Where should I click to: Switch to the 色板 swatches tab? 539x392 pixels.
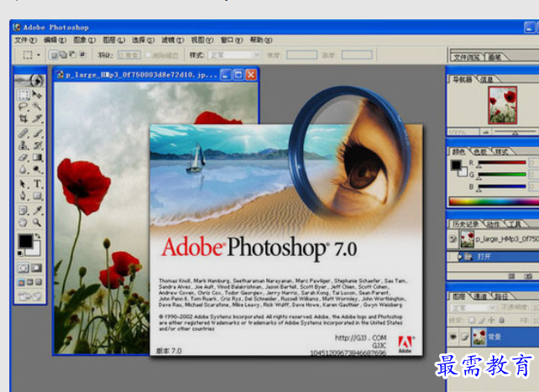pos(480,151)
